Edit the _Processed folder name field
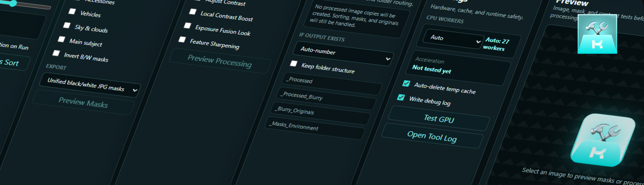 (x=332, y=84)
